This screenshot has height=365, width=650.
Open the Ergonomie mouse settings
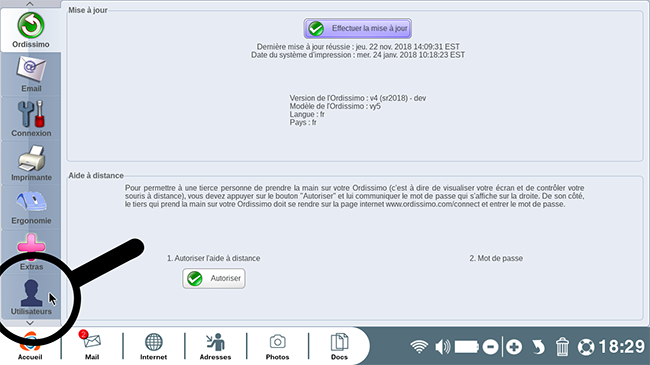pyautogui.click(x=31, y=207)
